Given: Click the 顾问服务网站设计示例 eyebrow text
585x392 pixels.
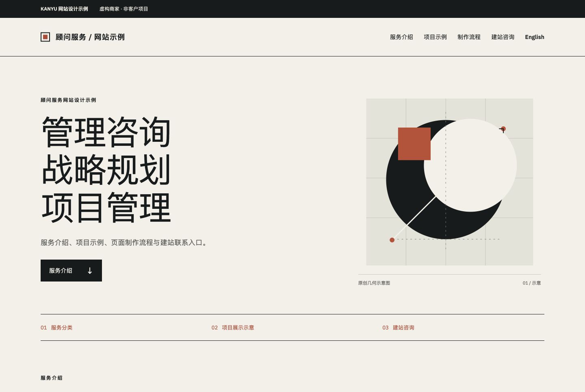Looking at the screenshot, I should [68, 100].
